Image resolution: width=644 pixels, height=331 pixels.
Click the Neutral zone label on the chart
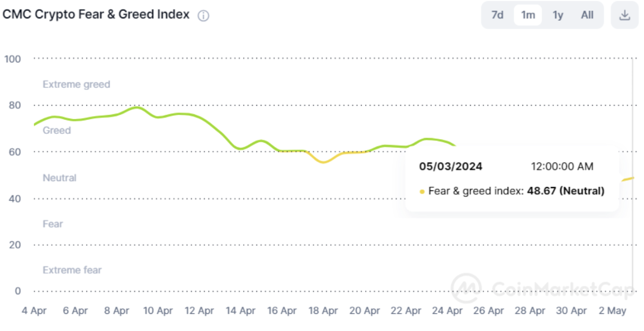[x=59, y=178]
